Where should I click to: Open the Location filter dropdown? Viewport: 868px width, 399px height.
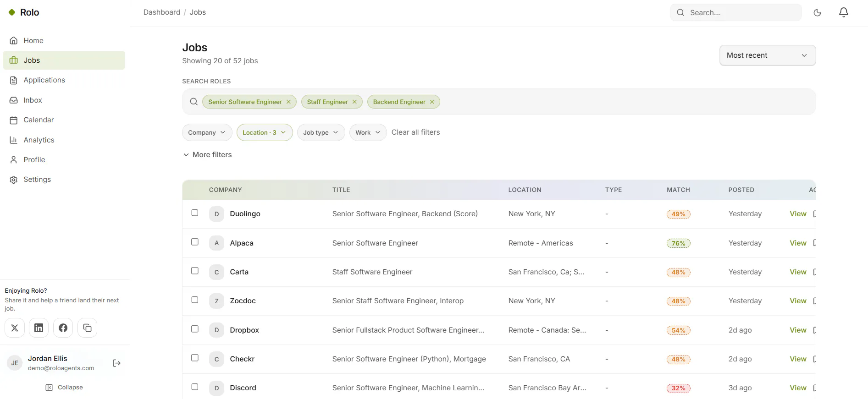pos(265,132)
